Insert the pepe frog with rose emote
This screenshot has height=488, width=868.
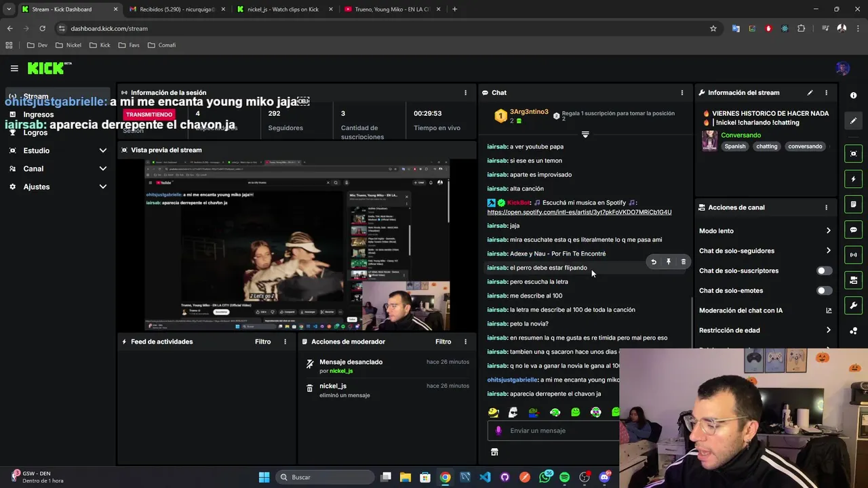(x=534, y=412)
